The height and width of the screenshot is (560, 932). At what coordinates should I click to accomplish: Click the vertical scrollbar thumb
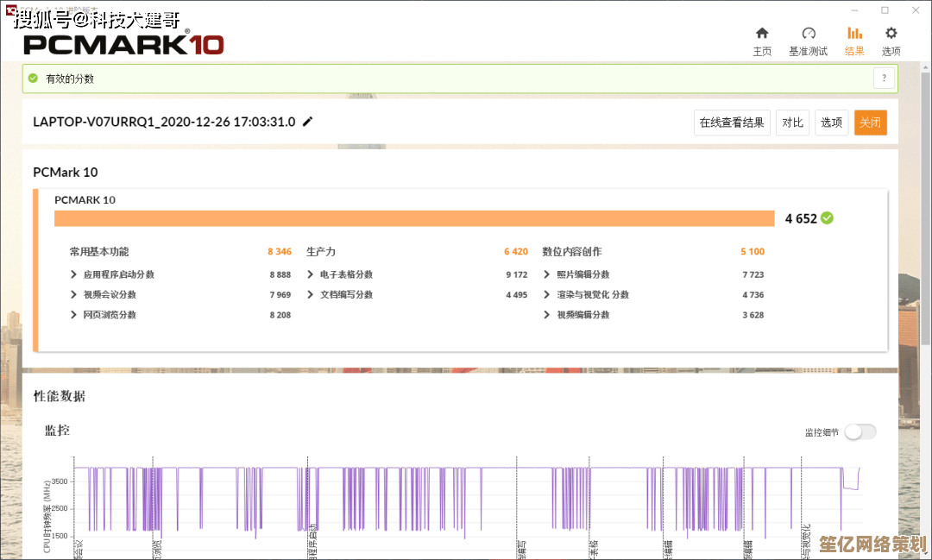(x=925, y=208)
